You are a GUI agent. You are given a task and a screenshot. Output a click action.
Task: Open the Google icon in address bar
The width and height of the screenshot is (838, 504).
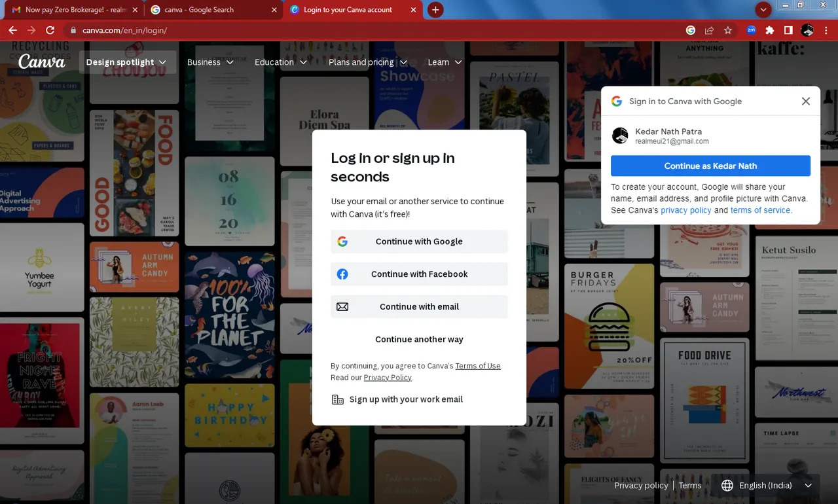pyautogui.click(x=691, y=30)
